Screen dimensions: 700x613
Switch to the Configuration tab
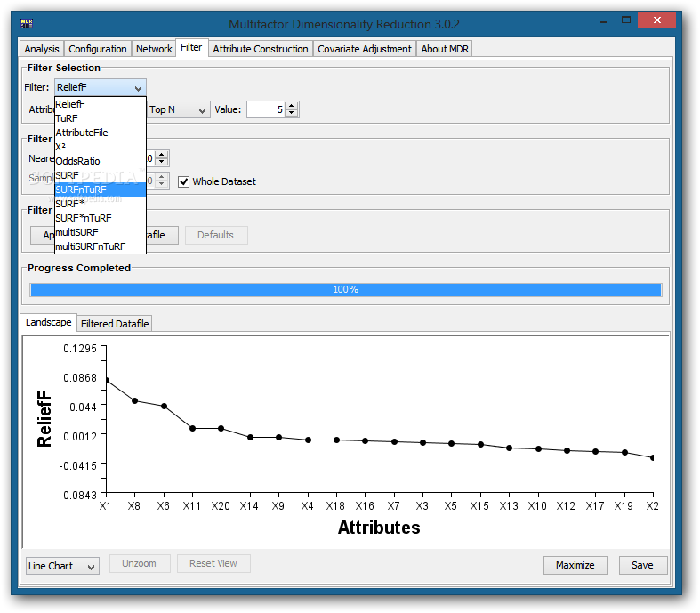pyautogui.click(x=97, y=49)
